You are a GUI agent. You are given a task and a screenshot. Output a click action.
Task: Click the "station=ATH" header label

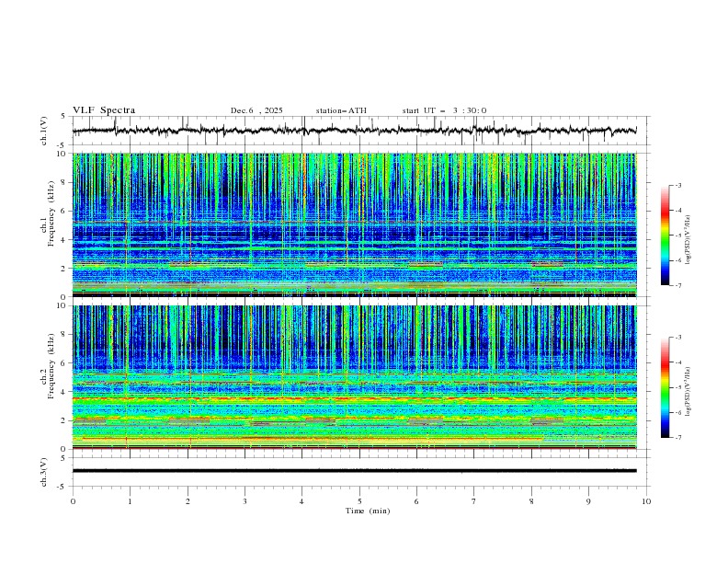tap(341, 110)
